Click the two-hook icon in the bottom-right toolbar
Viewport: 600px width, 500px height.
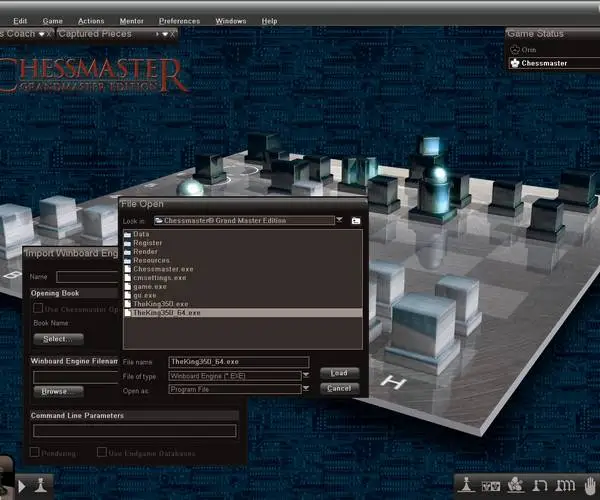point(540,486)
